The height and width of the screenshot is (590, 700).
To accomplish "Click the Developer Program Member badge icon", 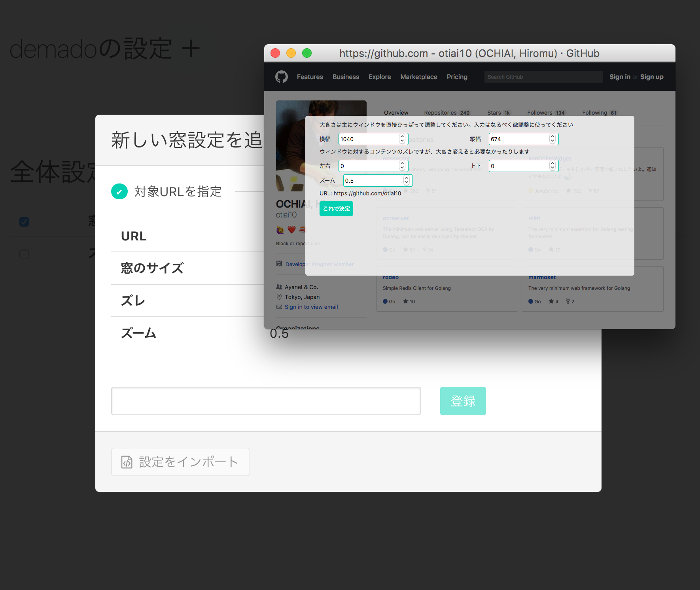I will coord(279,264).
